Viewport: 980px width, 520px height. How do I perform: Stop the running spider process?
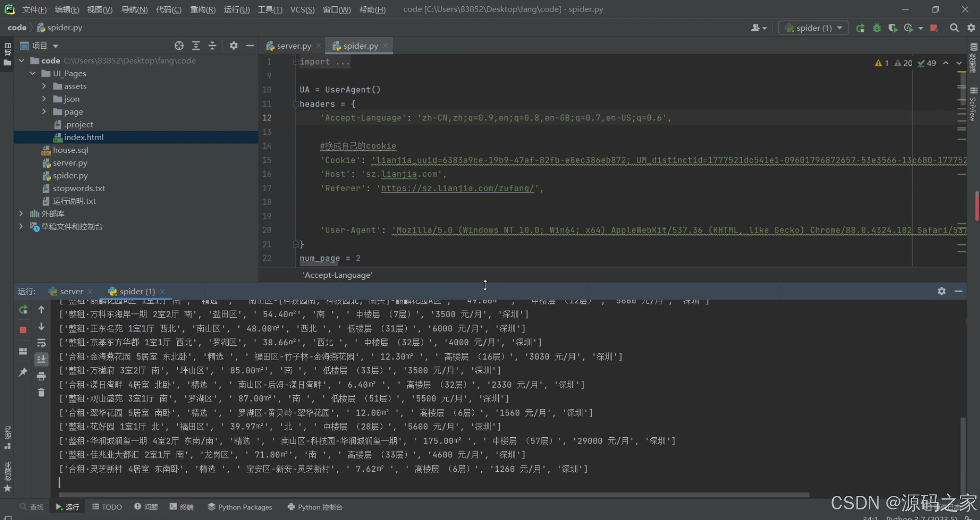point(23,330)
